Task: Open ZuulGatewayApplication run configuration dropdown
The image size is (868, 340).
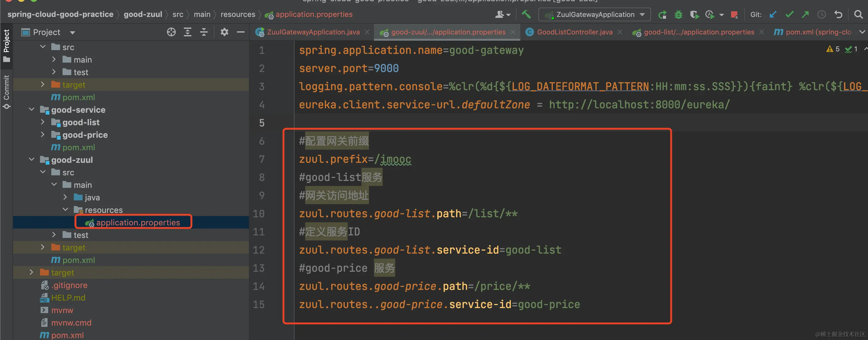Action: (595, 14)
